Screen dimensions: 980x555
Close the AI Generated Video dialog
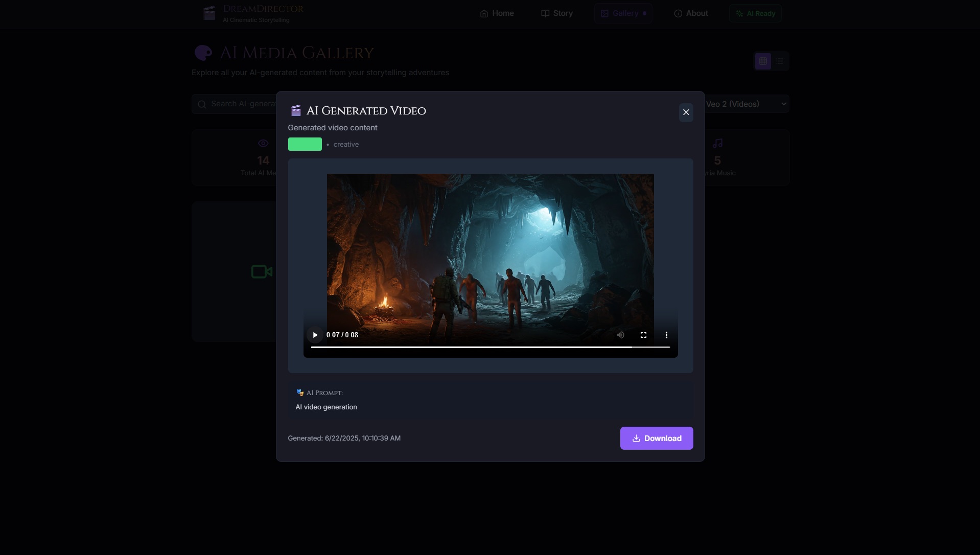tap(686, 112)
